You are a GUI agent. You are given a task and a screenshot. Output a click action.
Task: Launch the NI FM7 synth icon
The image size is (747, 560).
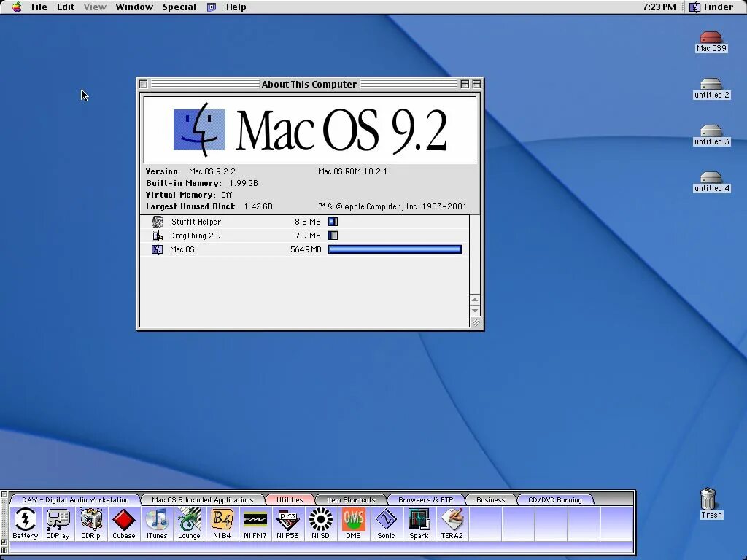tap(255, 523)
